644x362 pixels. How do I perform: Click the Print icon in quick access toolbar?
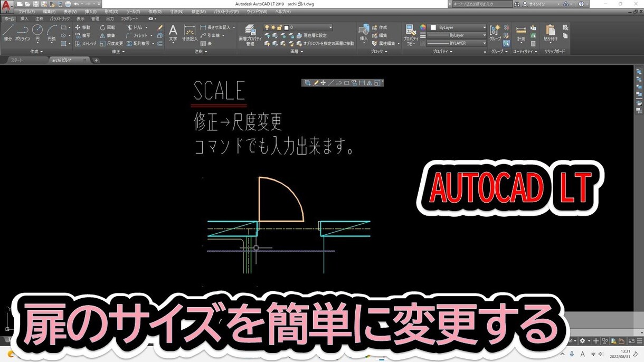pos(68,4)
